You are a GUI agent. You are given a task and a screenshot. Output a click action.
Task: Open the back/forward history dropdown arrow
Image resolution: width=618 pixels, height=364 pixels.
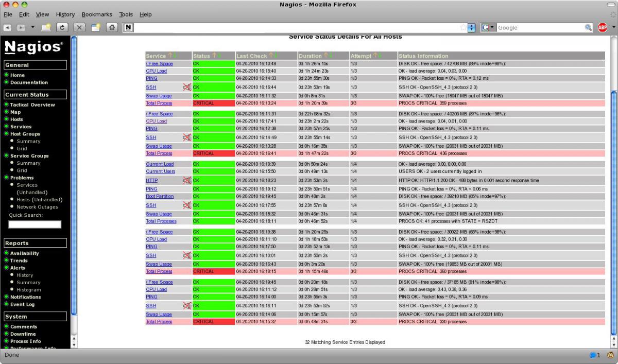tap(33, 28)
